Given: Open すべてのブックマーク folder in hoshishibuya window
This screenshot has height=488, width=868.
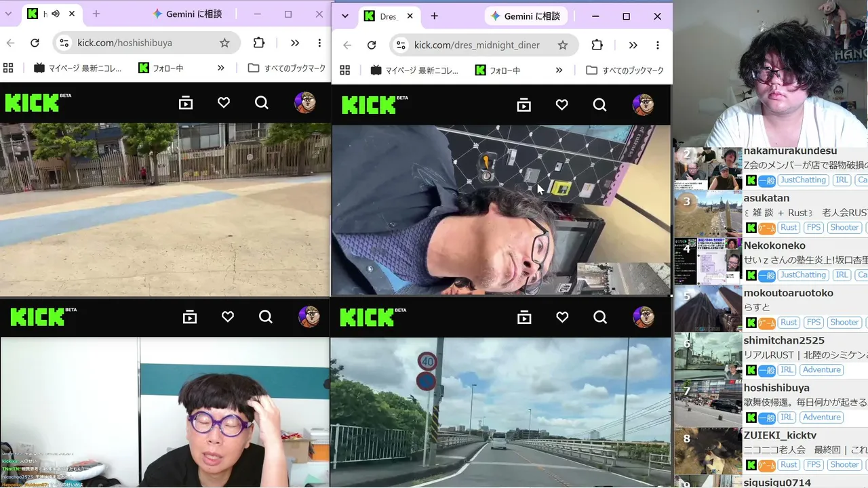Looking at the screenshot, I should tap(287, 68).
